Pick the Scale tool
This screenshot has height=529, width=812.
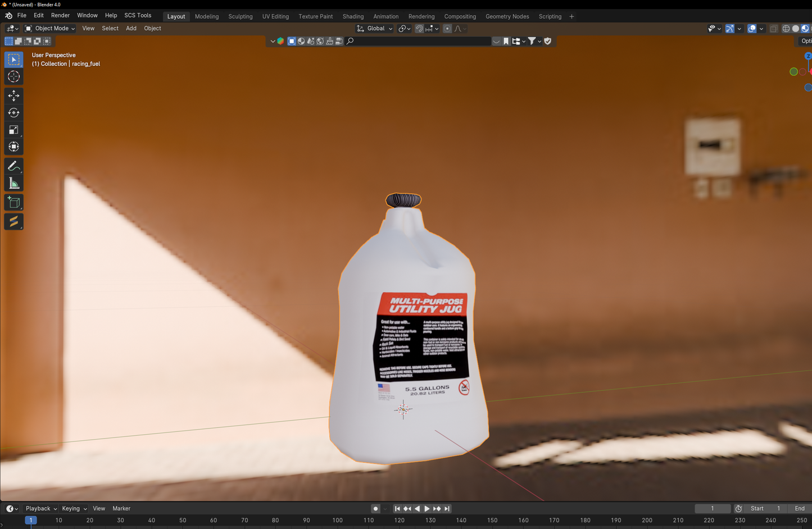pos(13,130)
